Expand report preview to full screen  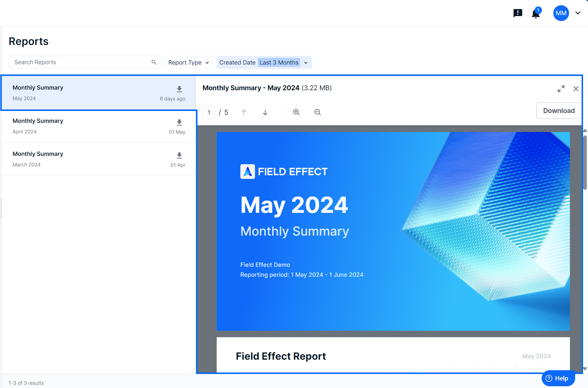(x=561, y=89)
